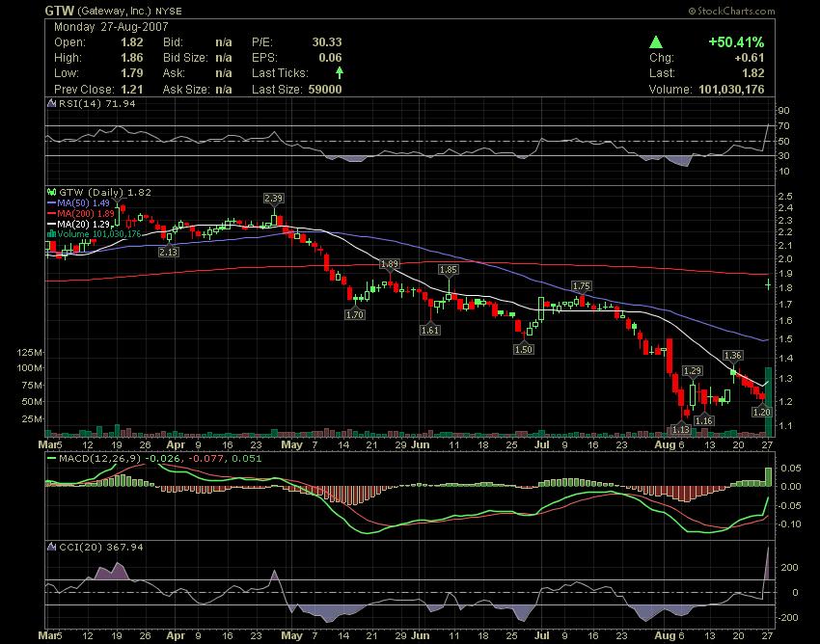
Task: Click the 1.13 low price tag
Action: point(681,429)
